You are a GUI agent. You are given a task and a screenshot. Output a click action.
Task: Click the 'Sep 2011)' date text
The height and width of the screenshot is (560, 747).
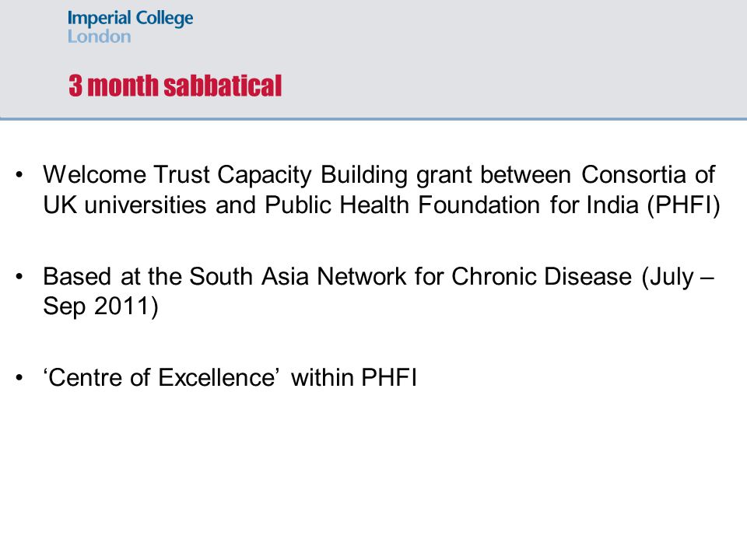pyautogui.click(x=100, y=306)
